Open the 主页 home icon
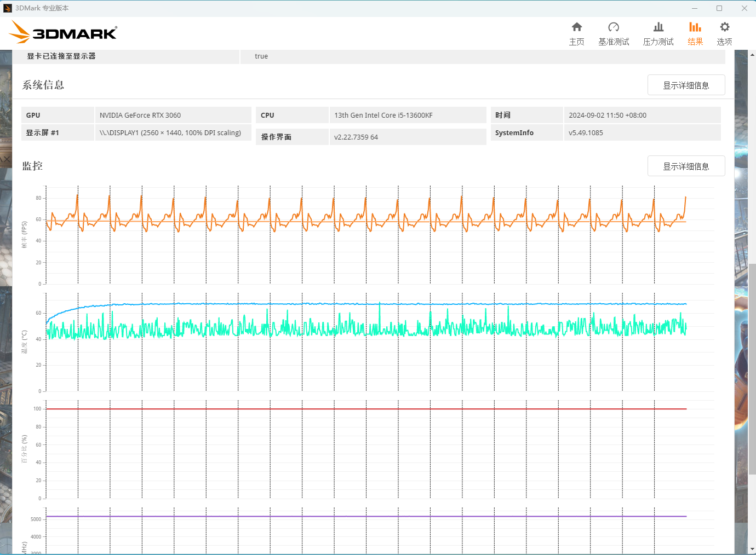The height and width of the screenshot is (555, 756). pos(576,27)
